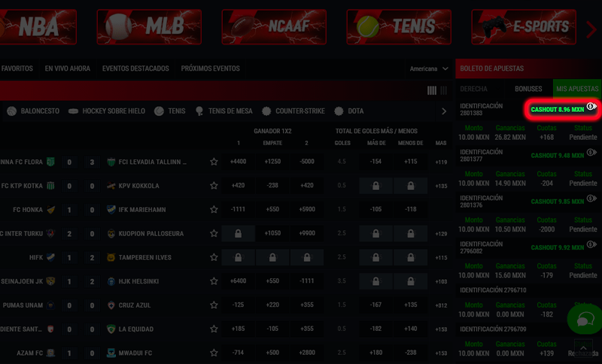Open the NBA sports banner
The height and width of the screenshot is (364, 602).
coord(38,27)
